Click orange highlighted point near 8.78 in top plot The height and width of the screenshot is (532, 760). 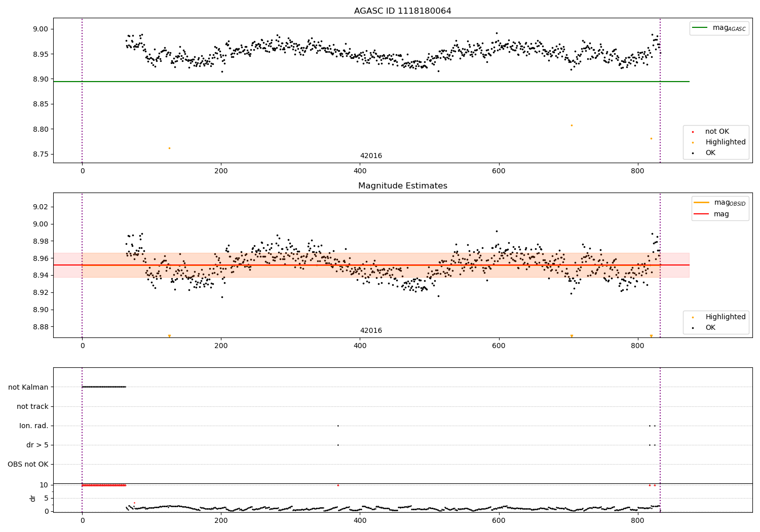pos(651,138)
